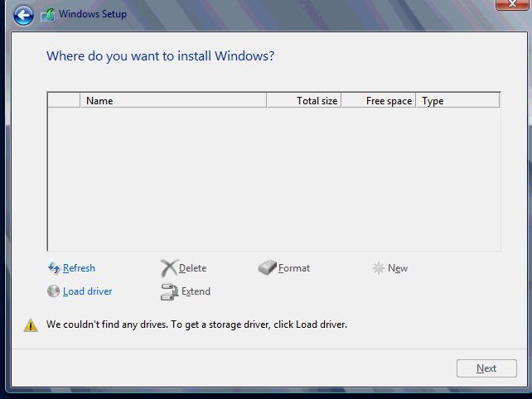Click the yellow warning triangle icon
532x399 pixels.
(31, 325)
